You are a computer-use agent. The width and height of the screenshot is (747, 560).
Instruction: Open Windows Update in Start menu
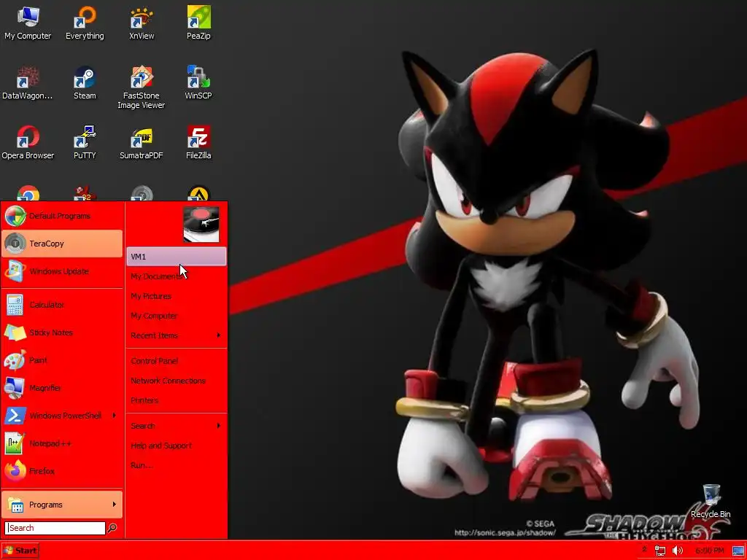[x=62, y=271]
